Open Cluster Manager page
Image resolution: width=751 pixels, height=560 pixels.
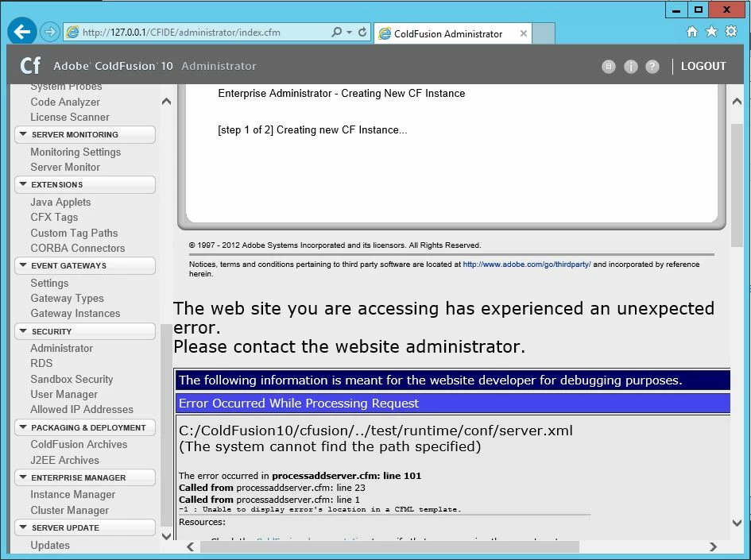pyautogui.click(x=69, y=510)
